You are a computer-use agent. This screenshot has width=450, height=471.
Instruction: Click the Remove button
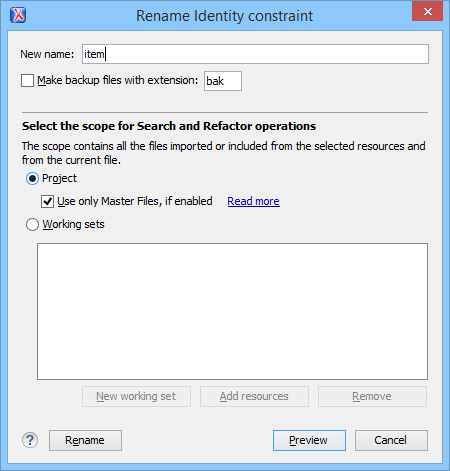[372, 396]
